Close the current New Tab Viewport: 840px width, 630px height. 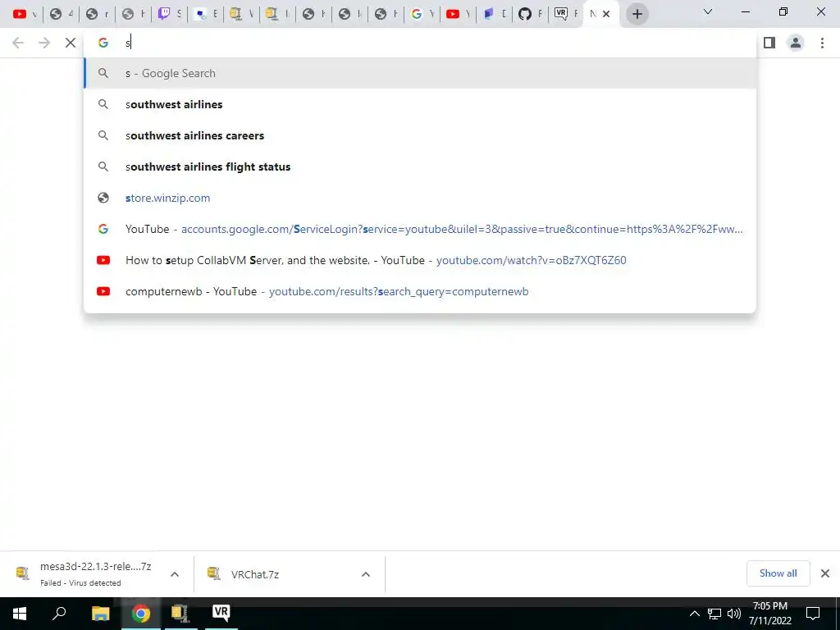[606, 14]
